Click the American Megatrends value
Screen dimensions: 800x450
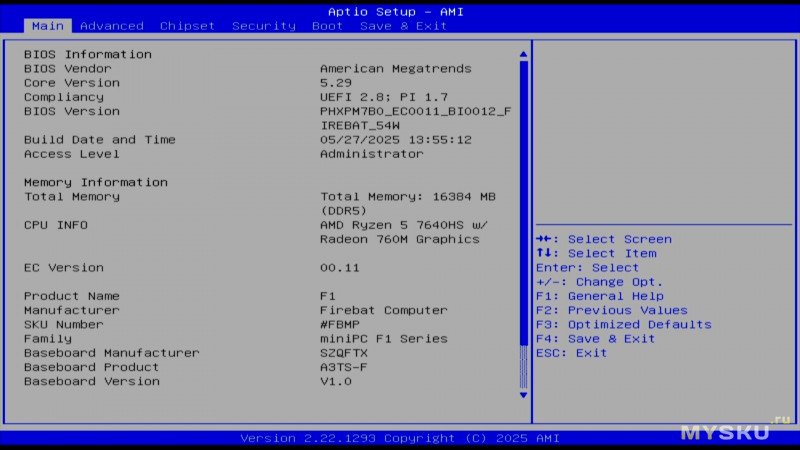395,68
